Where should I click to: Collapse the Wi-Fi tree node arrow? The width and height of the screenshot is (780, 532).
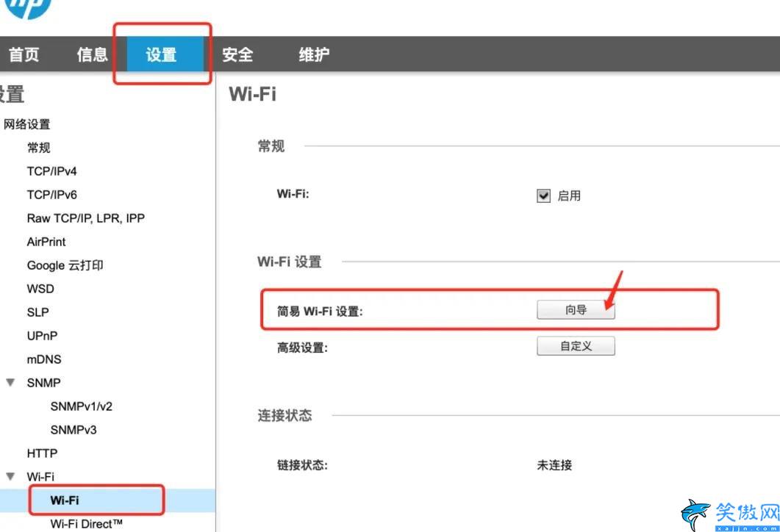tap(10, 476)
